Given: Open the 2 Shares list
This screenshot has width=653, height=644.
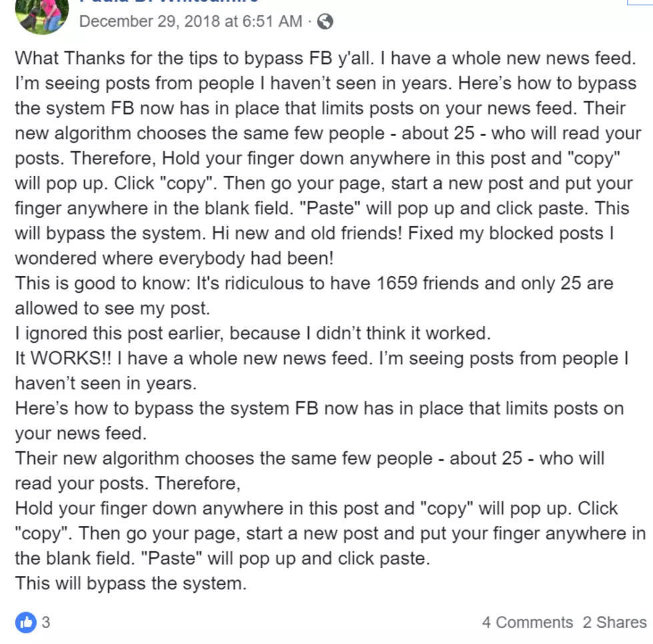Looking at the screenshot, I should [x=614, y=623].
